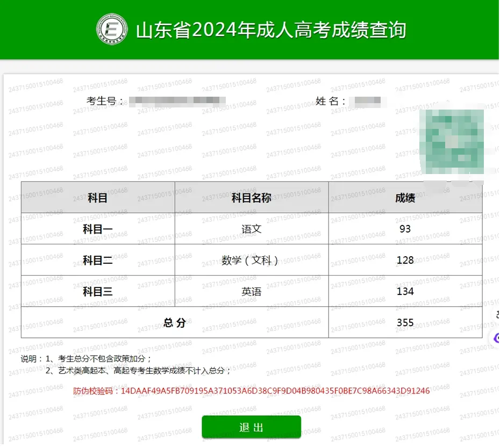Select the 英语 subject cell
500x448 pixels.
251,292
